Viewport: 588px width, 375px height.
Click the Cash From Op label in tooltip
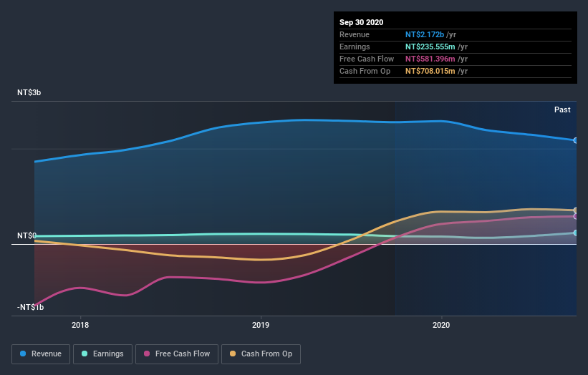(365, 71)
